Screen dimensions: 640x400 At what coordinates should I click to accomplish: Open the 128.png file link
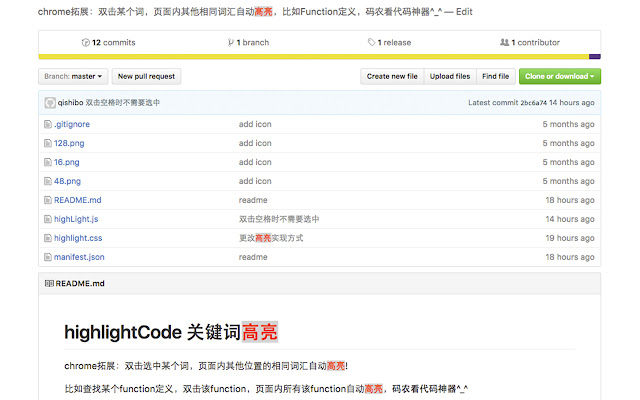pos(69,143)
